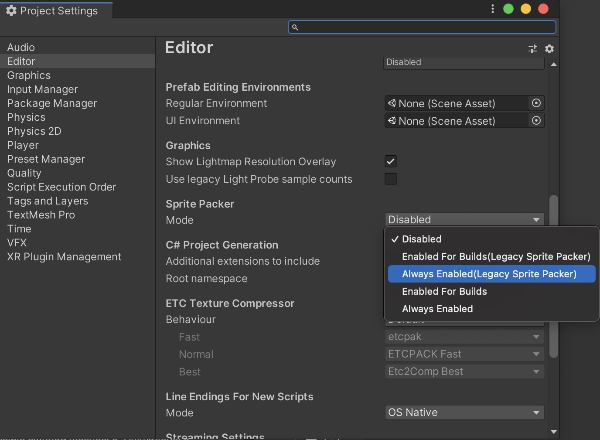Click the green window button
Screen dimensions: 600x440
[x=508, y=9]
